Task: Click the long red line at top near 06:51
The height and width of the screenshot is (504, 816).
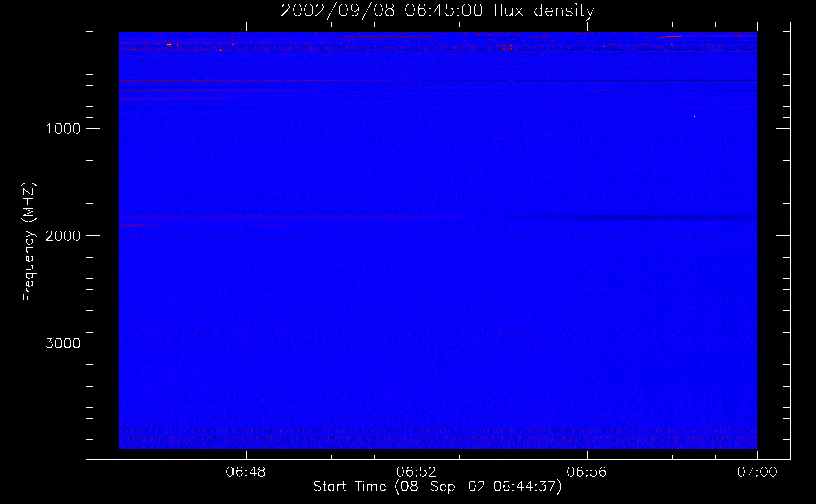Action: point(387,36)
